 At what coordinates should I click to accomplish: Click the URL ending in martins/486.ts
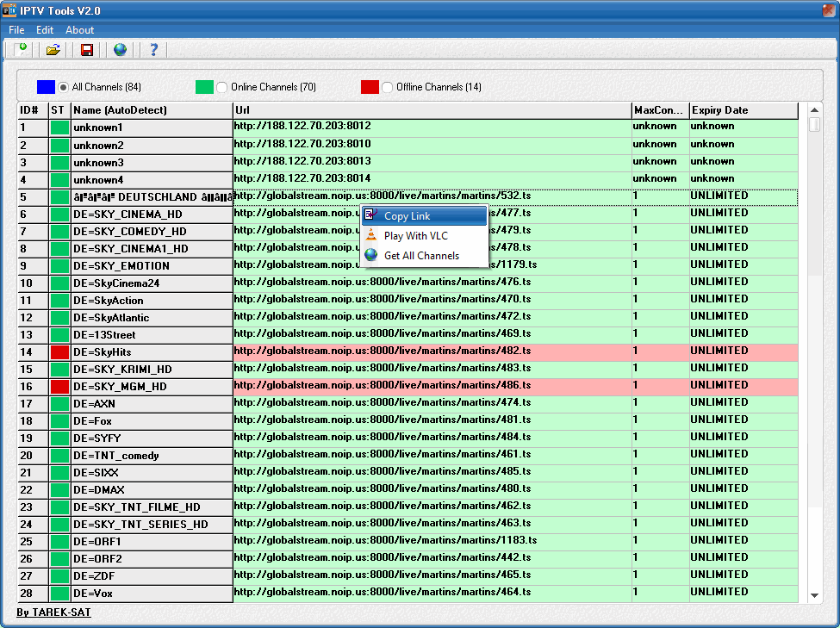[x=382, y=385]
